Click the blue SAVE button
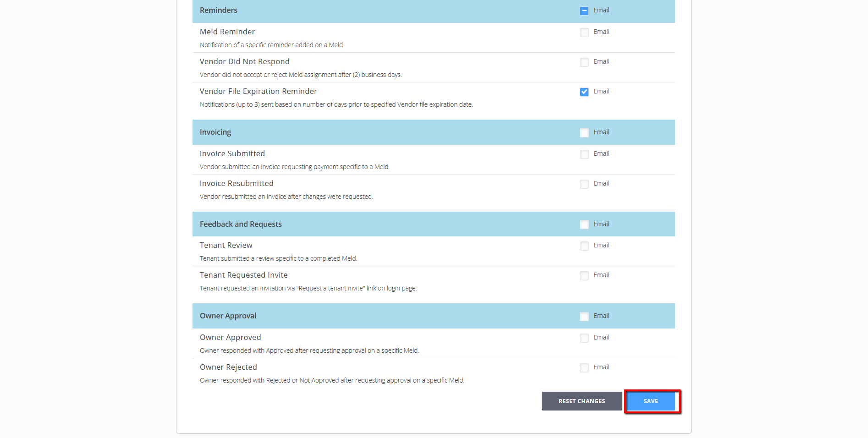Image resolution: width=868 pixels, height=438 pixels. coord(650,401)
